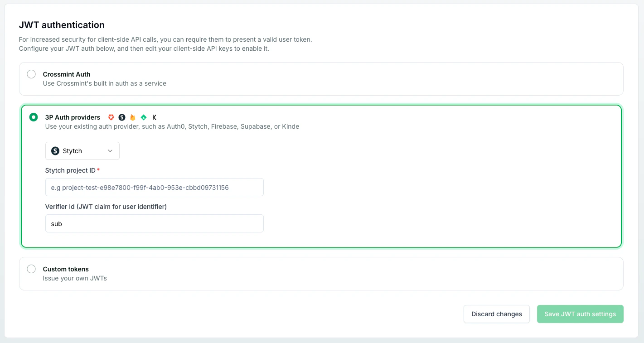Click the green selected radio indicator icon

click(33, 117)
